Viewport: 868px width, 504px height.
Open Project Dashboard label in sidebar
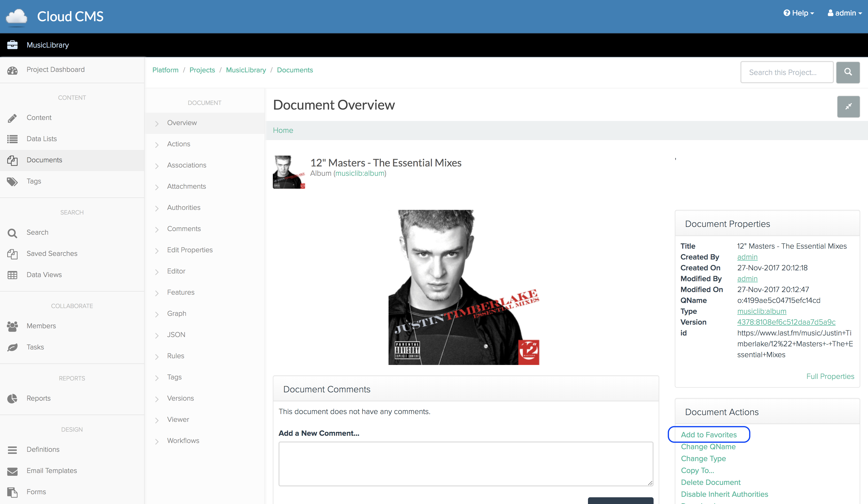[56, 69]
